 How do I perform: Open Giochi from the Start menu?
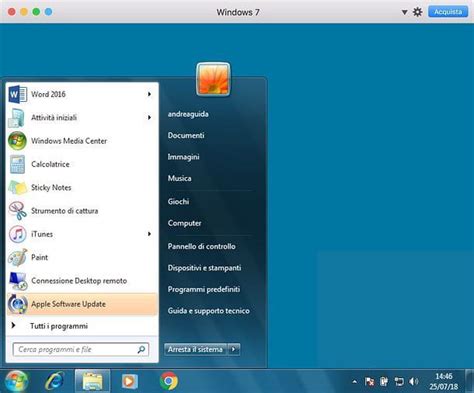click(179, 201)
